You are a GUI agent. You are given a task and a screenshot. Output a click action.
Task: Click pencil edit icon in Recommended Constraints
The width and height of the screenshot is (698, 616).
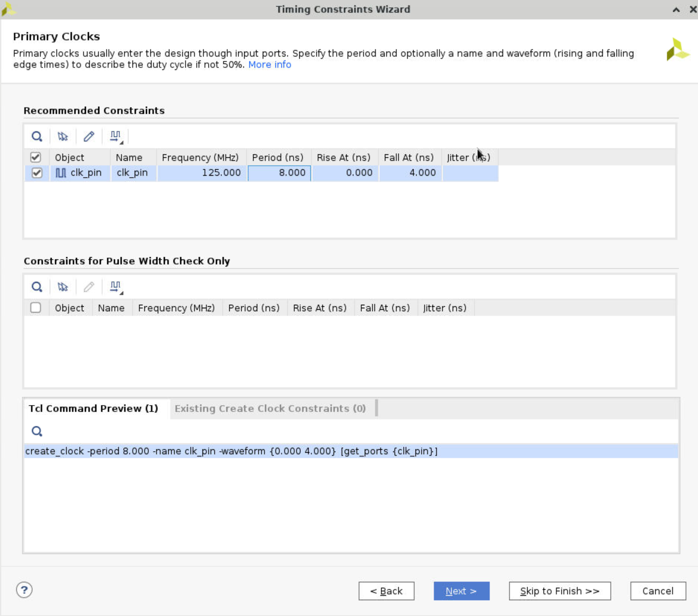(89, 137)
